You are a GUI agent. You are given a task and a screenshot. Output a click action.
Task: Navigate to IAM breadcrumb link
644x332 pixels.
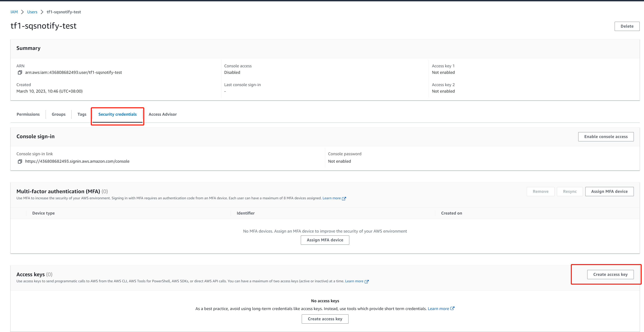(14, 12)
